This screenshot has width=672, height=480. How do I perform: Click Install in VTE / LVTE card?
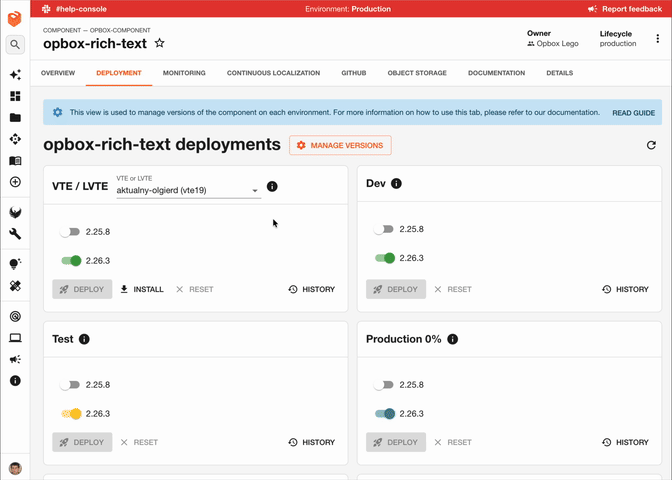(142, 289)
